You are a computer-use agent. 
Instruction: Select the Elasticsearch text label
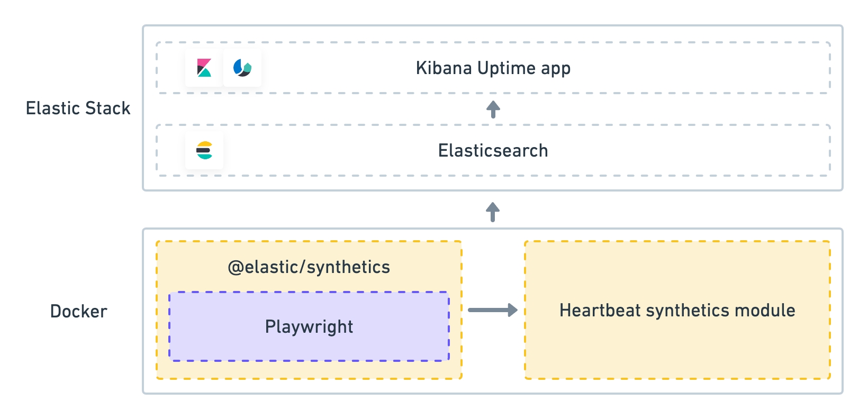click(x=493, y=150)
